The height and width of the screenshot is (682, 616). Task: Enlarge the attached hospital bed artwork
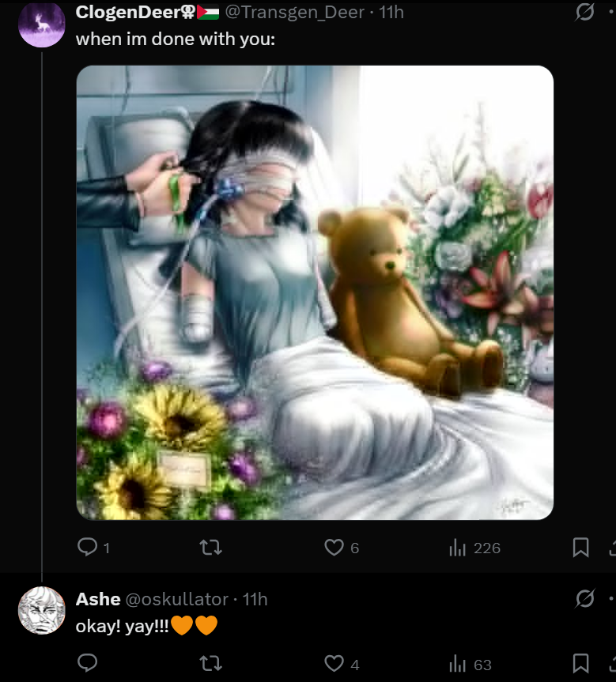click(315, 292)
